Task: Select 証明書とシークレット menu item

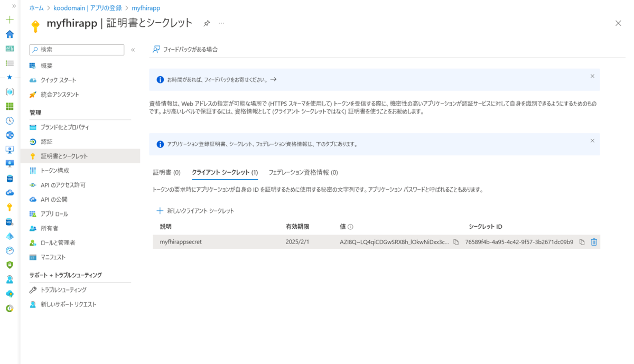Action: point(80,156)
